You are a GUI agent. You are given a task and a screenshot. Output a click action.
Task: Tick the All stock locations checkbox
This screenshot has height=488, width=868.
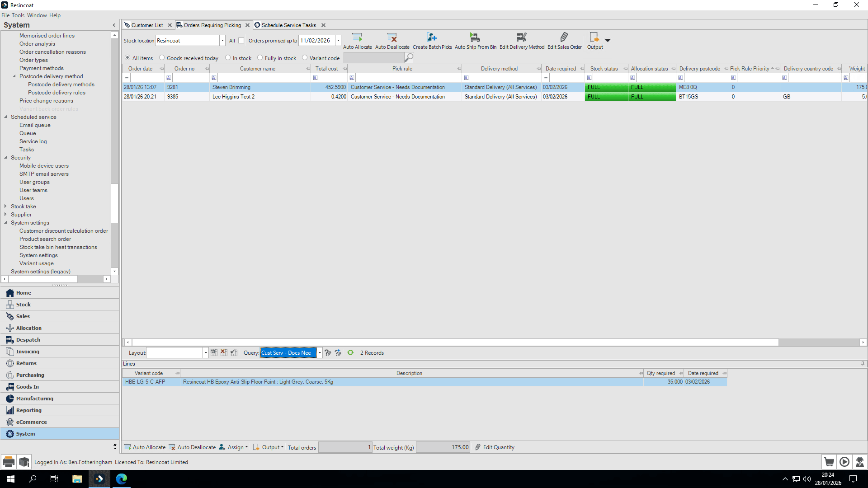tap(241, 41)
